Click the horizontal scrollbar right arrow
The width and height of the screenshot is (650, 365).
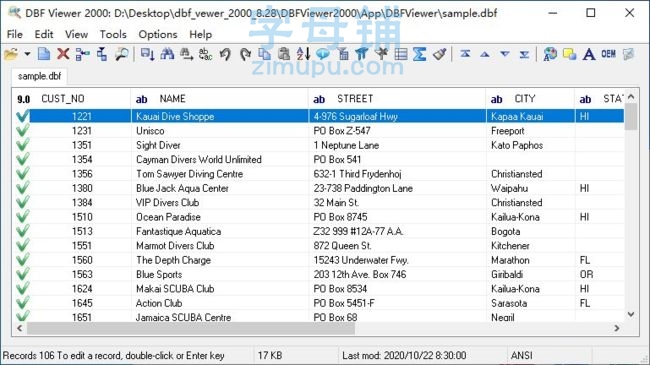pyautogui.click(x=617, y=328)
